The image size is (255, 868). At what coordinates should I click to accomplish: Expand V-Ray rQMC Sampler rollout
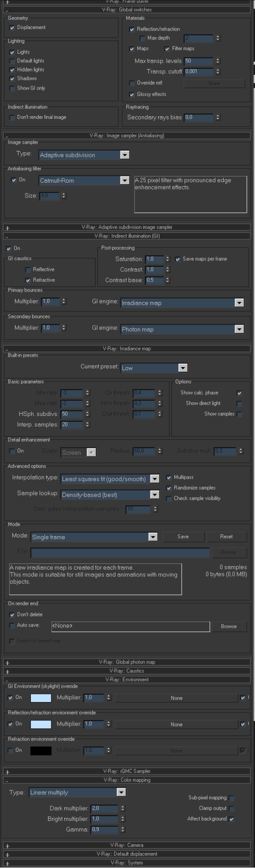pos(127,771)
